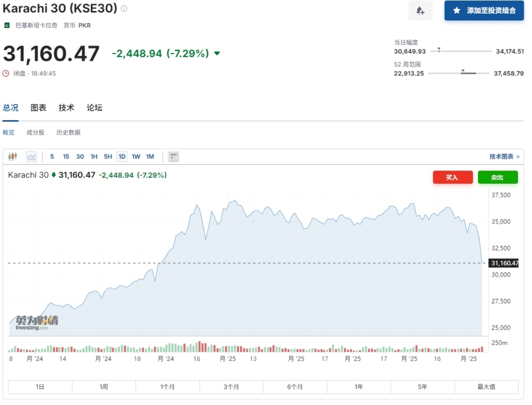Image resolution: width=532 pixels, height=405 pixels.
Task: Set chart interval to 1H
Action: tap(94, 156)
